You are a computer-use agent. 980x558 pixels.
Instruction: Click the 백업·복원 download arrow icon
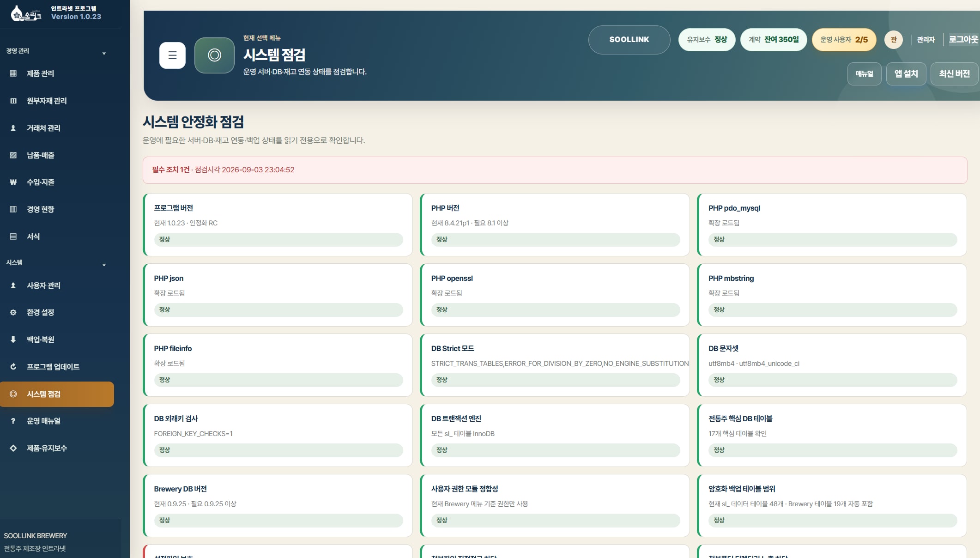(x=13, y=340)
